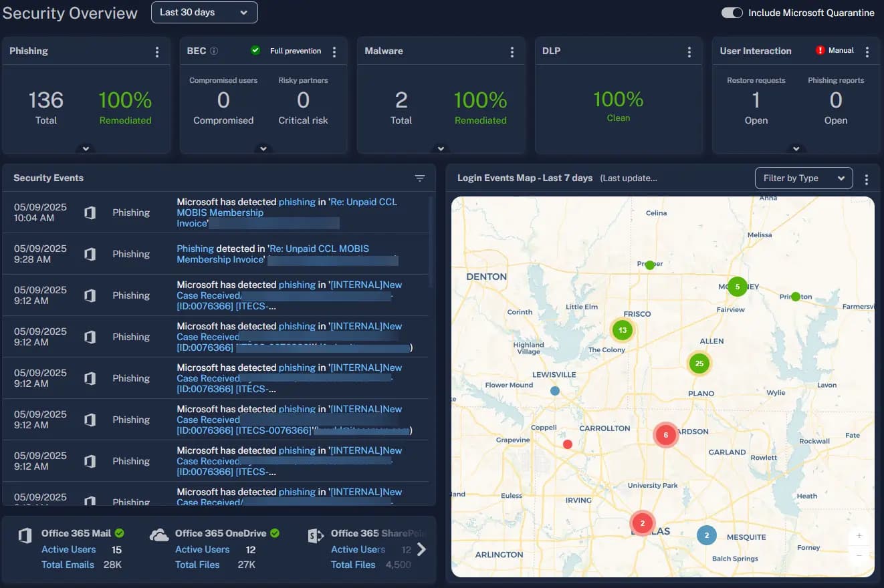Click the green cluster marker showing 25 logins

pos(699,363)
